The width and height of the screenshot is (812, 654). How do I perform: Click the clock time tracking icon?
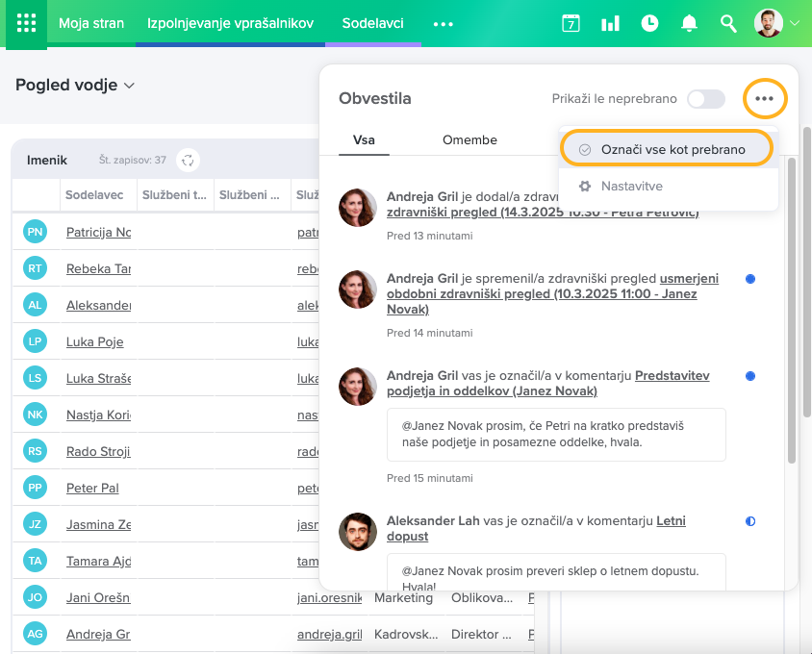[649, 23]
